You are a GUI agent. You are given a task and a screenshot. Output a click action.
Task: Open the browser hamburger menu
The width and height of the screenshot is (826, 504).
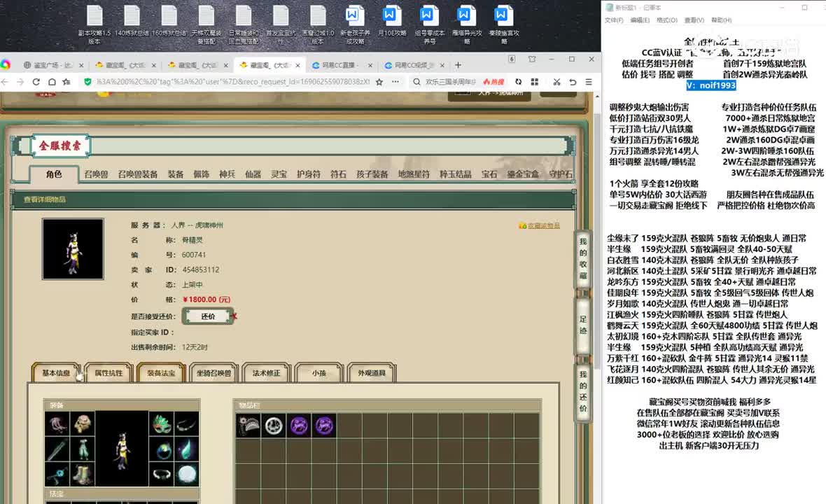point(589,82)
